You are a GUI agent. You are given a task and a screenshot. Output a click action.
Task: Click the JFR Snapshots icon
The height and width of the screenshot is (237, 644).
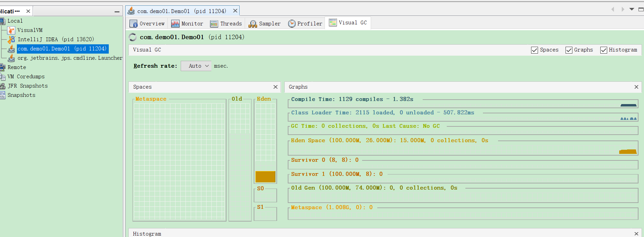pos(3,86)
